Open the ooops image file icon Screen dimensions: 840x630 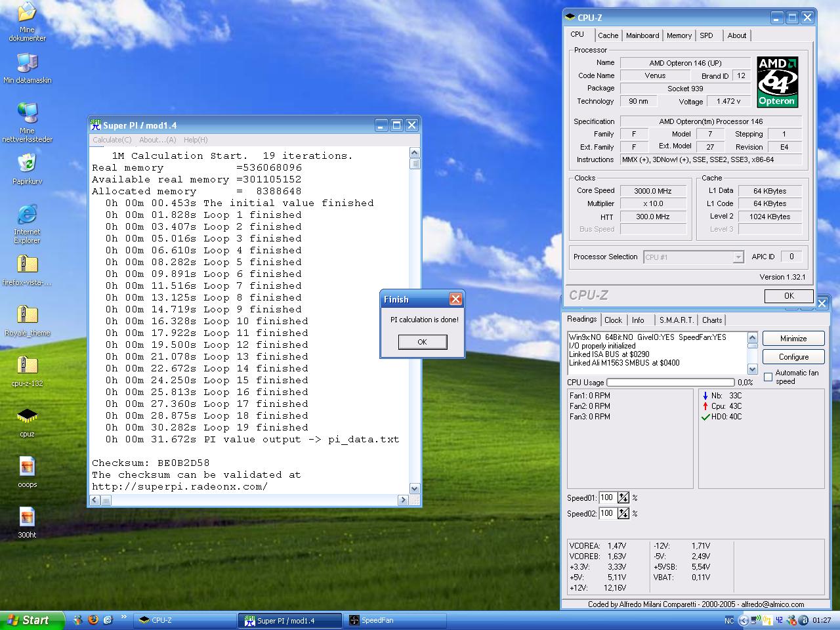pos(27,472)
